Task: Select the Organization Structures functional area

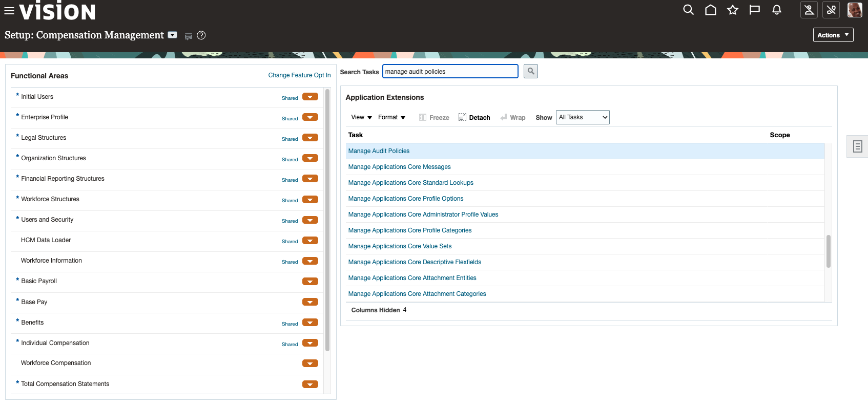Action: click(x=53, y=158)
